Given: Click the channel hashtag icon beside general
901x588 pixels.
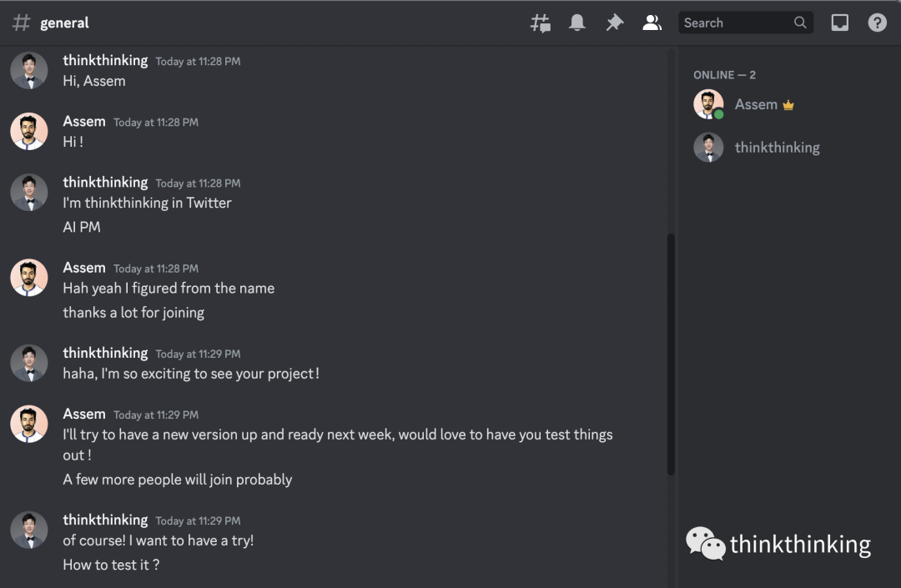Looking at the screenshot, I should point(21,23).
